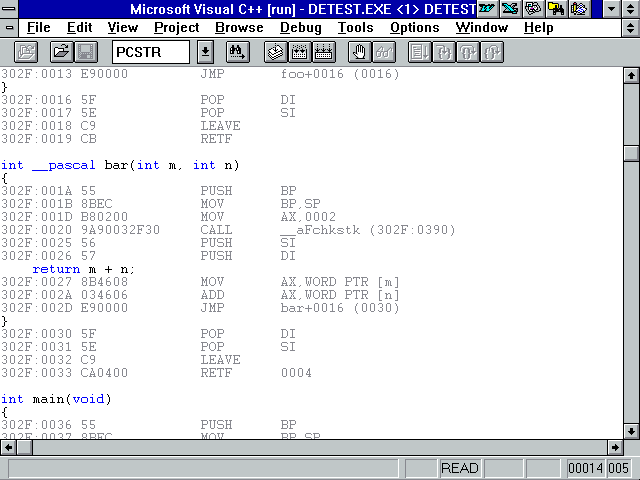Open the Debug menu

coord(301,28)
